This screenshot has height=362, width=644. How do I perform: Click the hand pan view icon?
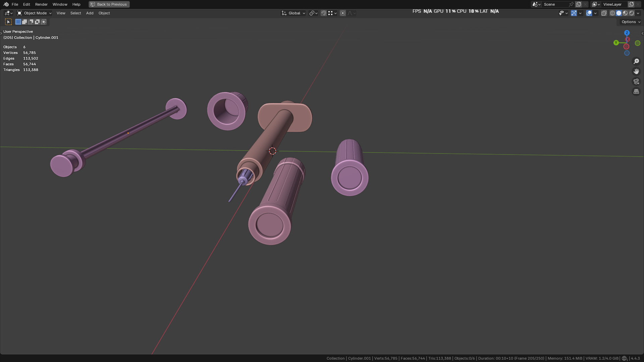636,71
